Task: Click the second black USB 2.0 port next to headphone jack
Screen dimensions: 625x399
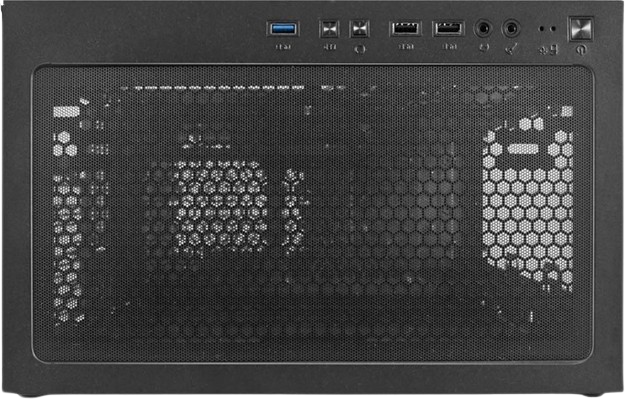Action: pos(449,29)
